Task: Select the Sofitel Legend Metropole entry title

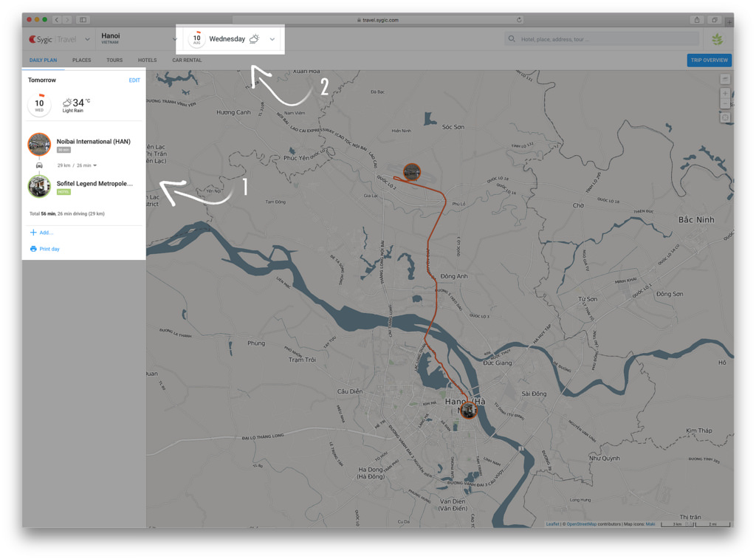Action: point(94,183)
